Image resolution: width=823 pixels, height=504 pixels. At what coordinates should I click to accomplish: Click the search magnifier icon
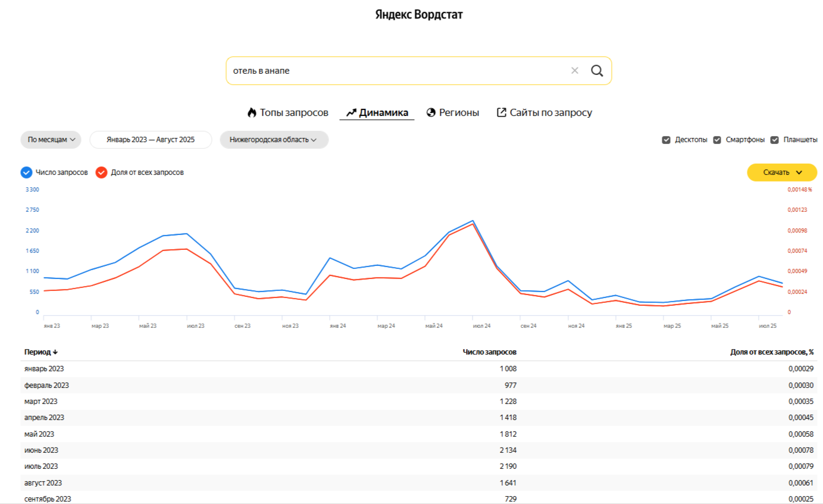click(596, 70)
